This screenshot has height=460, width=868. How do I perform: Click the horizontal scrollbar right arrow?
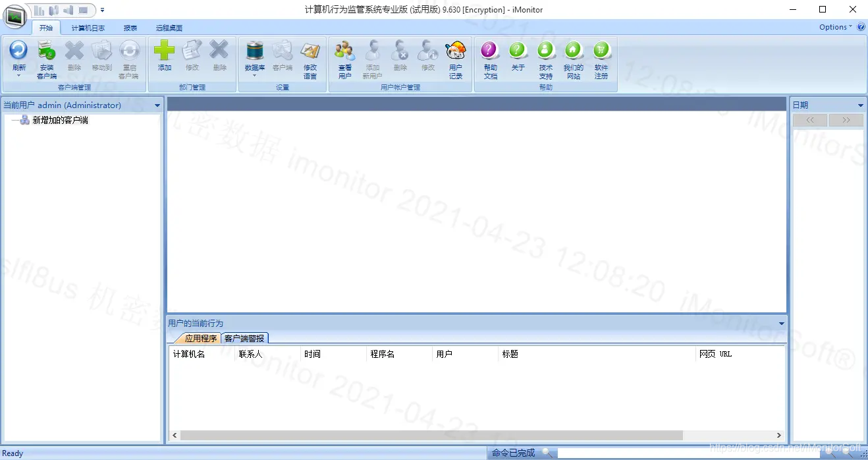click(x=779, y=436)
